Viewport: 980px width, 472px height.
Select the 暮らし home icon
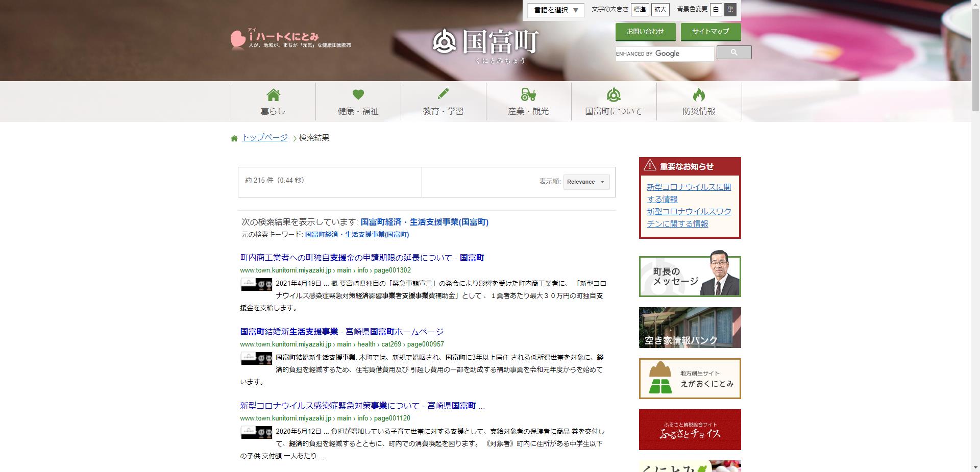pyautogui.click(x=273, y=94)
